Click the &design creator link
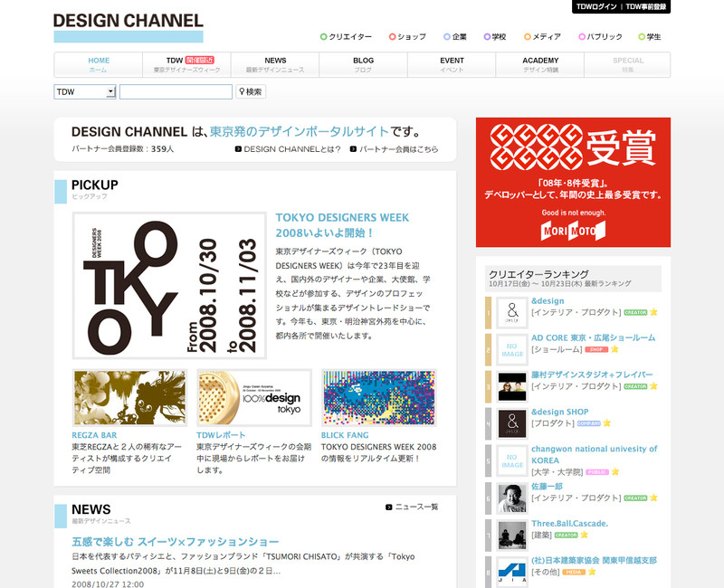Viewport: 724px width, 588px height. point(548,301)
